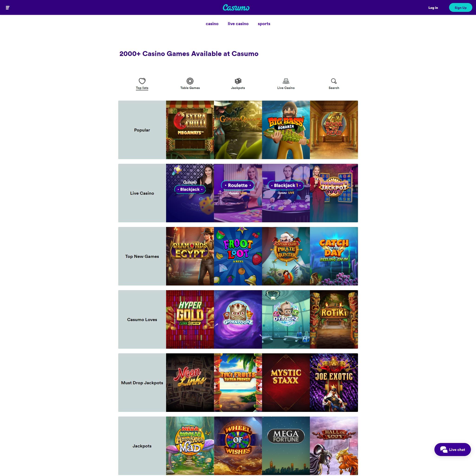Click the Log in link
Viewport: 476px width, 476px height.
coord(433,8)
